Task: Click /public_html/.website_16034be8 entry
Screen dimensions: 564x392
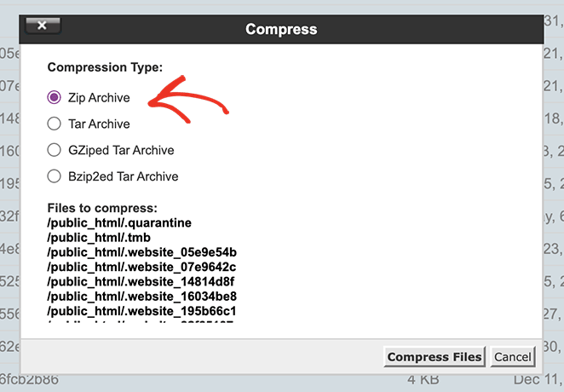Action: pyautogui.click(x=141, y=296)
